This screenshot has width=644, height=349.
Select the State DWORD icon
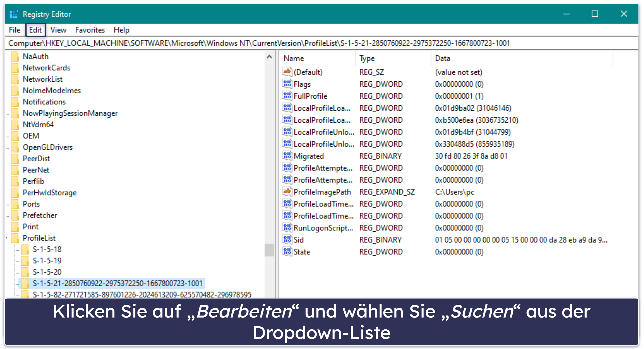pyautogui.click(x=287, y=252)
